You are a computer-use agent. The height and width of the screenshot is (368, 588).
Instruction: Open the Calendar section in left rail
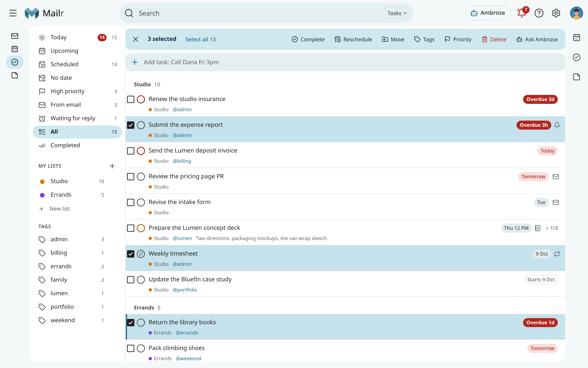(14, 49)
